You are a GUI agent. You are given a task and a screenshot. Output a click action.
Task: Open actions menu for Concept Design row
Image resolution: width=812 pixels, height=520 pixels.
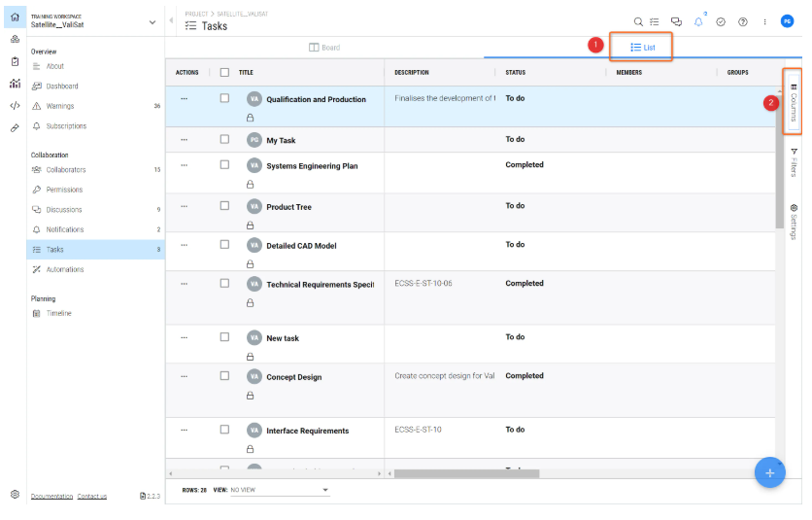click(x=185, y=376)
